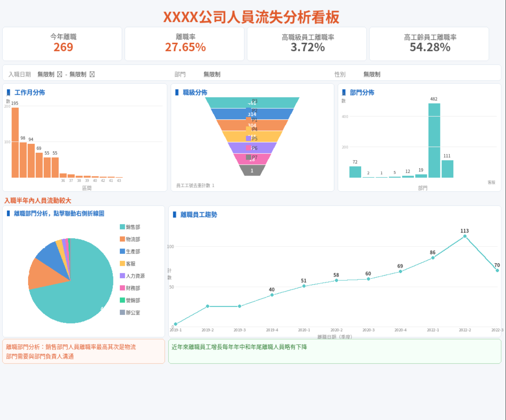Viewport: 506px width, 420px height.
Task: Click the blue marker beside 工作月分佈 title
Action: click(x=9, y=92)
